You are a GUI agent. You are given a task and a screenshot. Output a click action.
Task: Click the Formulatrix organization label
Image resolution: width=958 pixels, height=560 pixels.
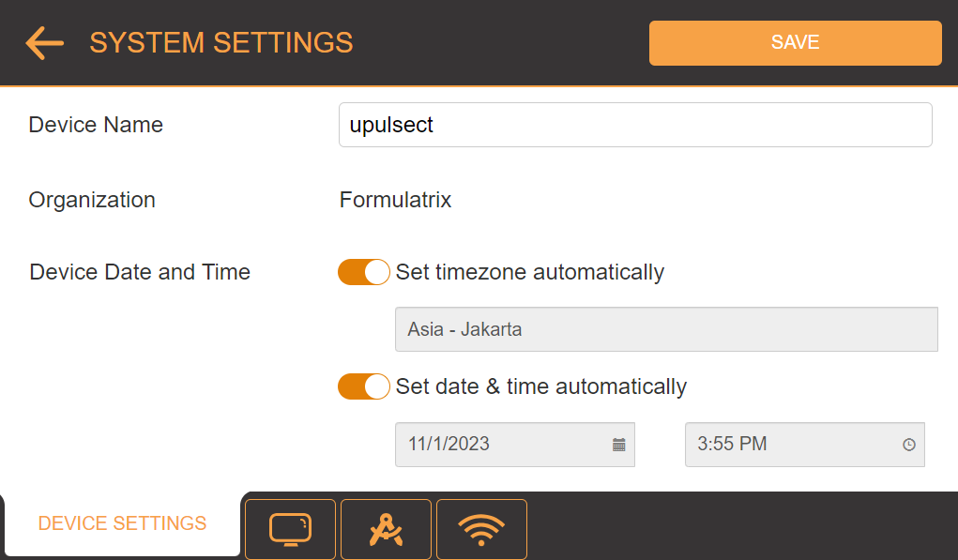pos(395,199)
